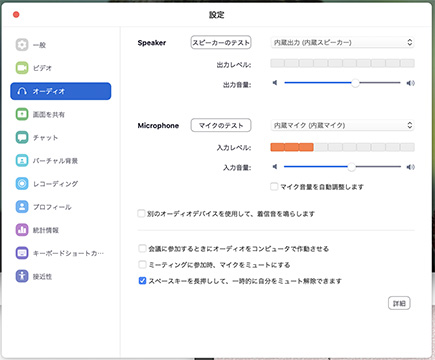The image size is (435, 360).
Task: Click the スピーカーのテスト button
Action: click(221, 42)
